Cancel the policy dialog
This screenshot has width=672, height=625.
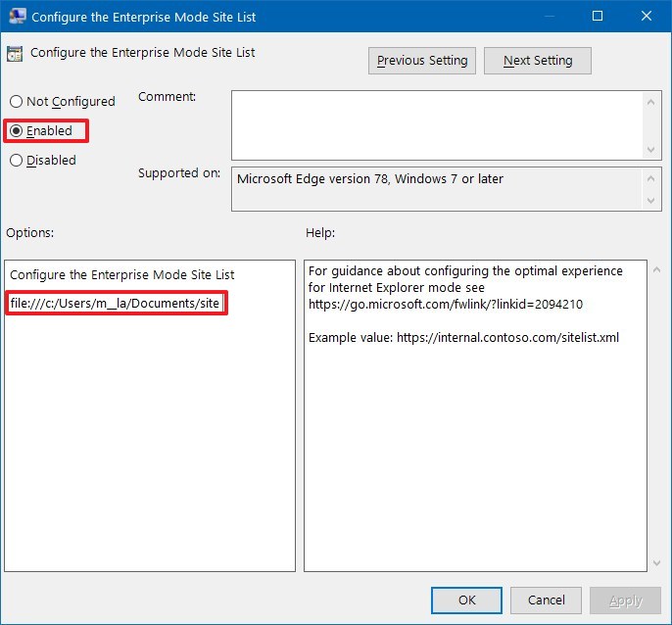point(546,600)
